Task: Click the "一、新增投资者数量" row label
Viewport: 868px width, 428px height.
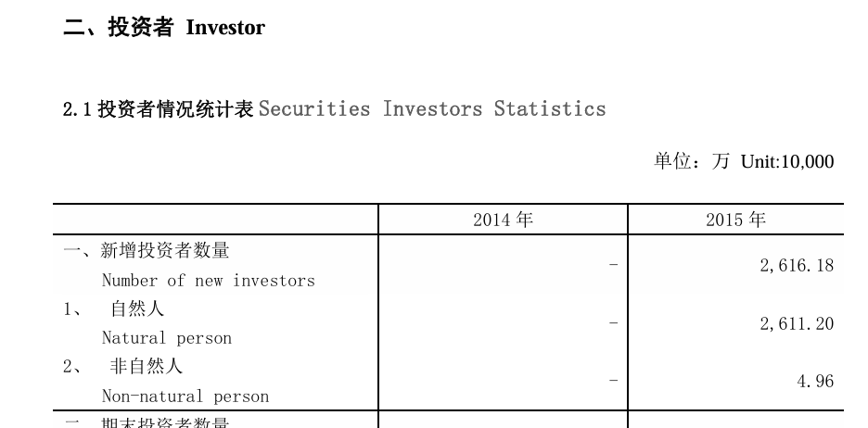Action: [x=147, y=250]
